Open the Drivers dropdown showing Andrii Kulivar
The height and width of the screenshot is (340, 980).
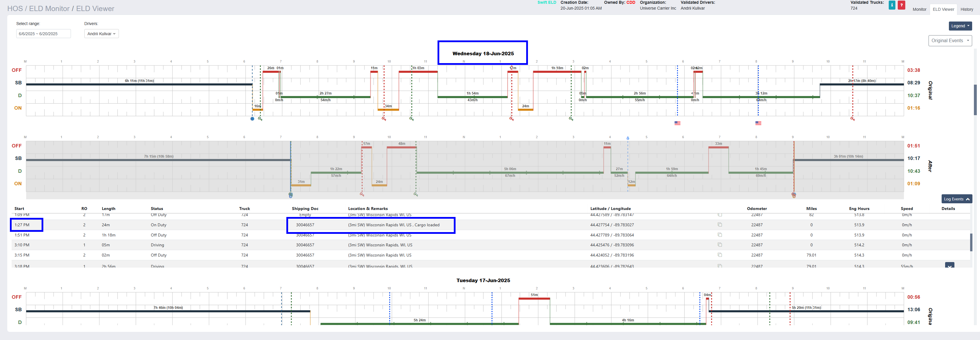pyautogui.click(x=101, y=34)
